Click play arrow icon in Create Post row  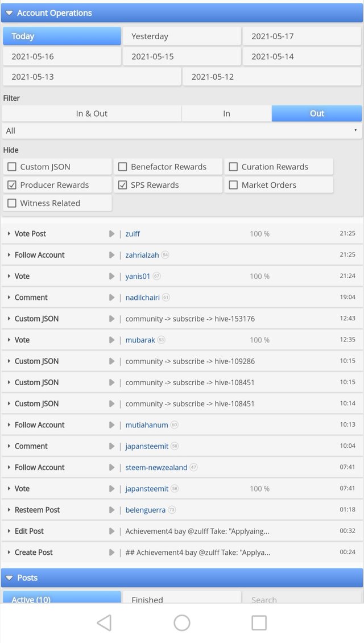click(x=111, y=553)
